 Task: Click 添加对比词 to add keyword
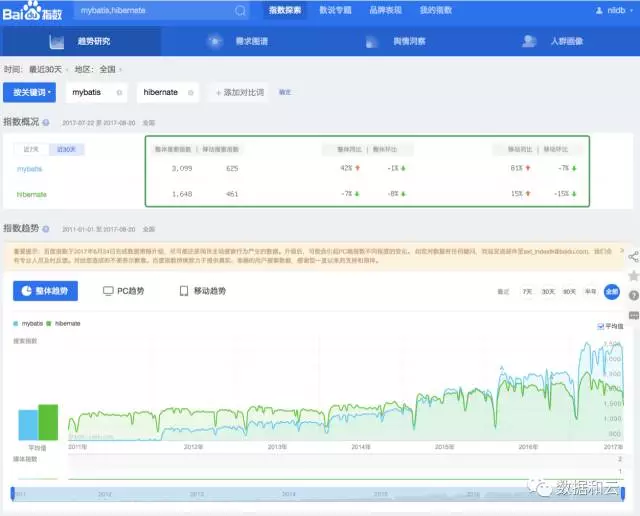(240, 93)
